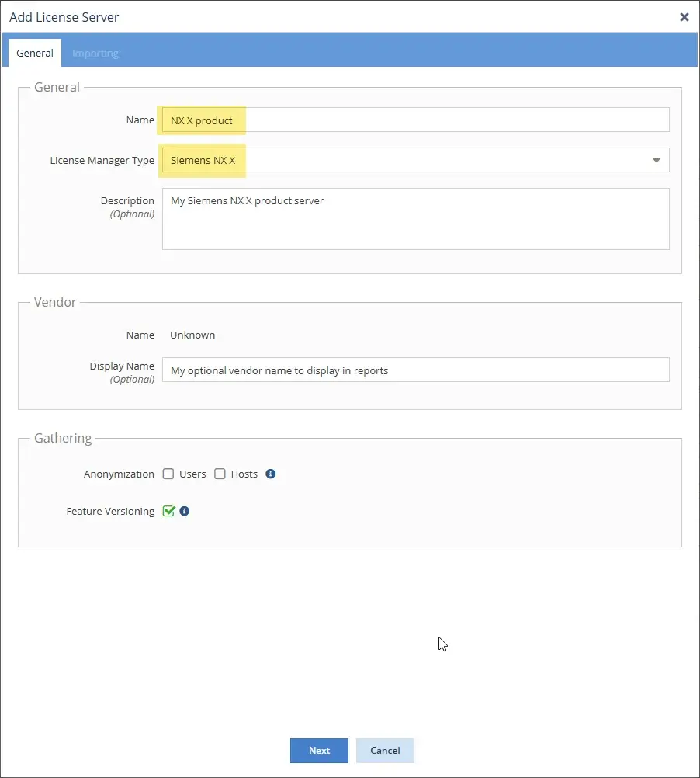The image size is (700, 778).
Task: Click the 'Anonymization' label
Action: [x=119, y=474]
